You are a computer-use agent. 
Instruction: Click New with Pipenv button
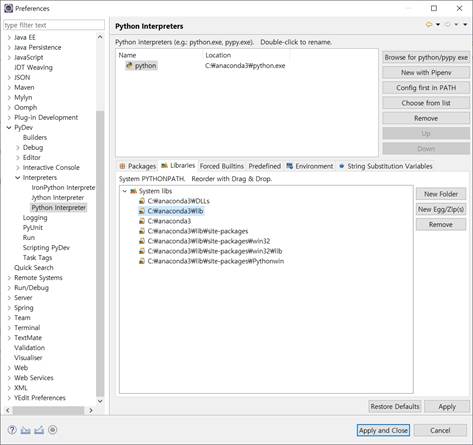click(426, 73)
